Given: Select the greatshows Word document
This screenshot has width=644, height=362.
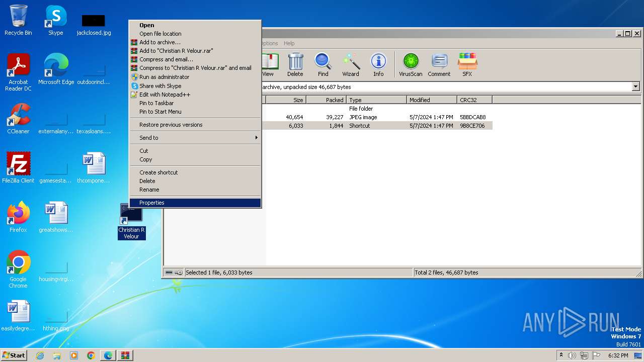Looking at the screenshot, I should [x=56, y=217].
